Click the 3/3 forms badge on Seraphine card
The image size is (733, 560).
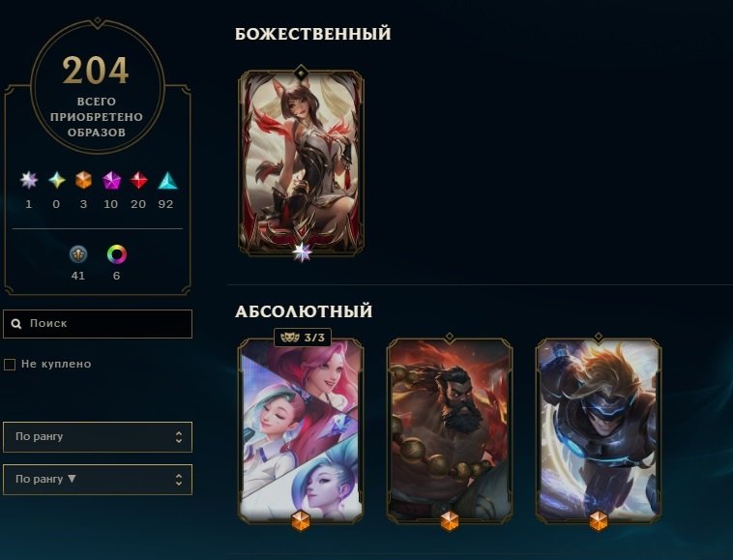tap(303, 338)
